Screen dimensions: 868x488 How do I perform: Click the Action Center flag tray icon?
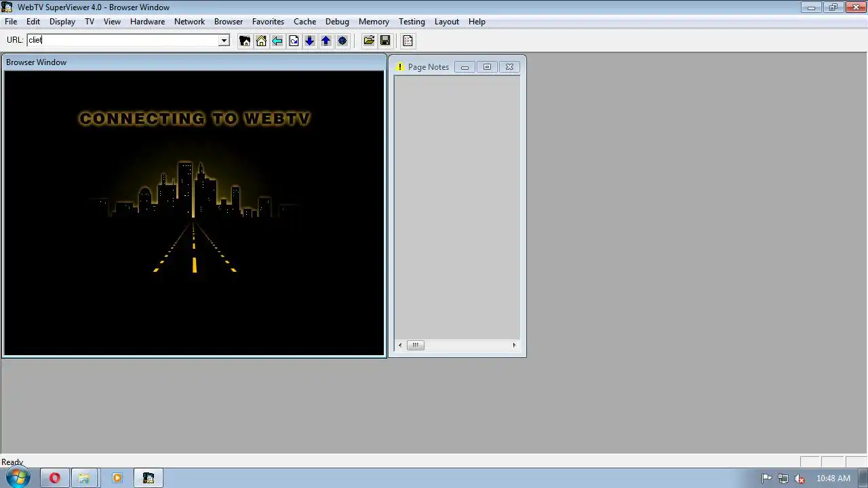pos(767,478)
